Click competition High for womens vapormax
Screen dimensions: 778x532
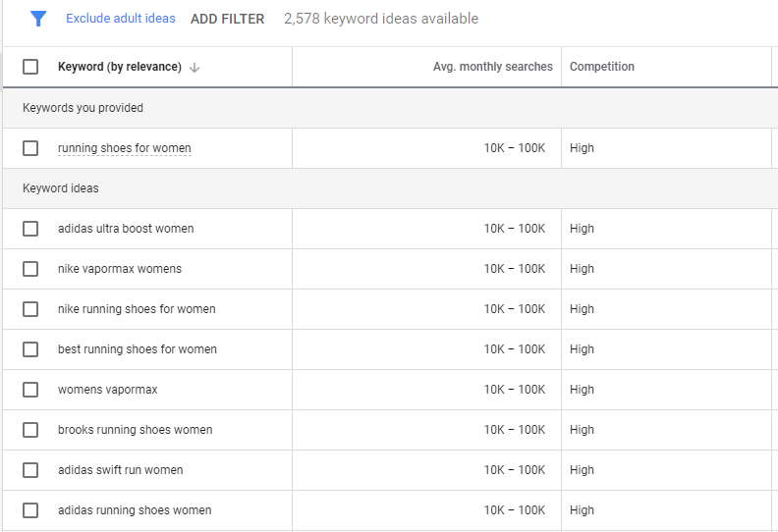(582, 390)
